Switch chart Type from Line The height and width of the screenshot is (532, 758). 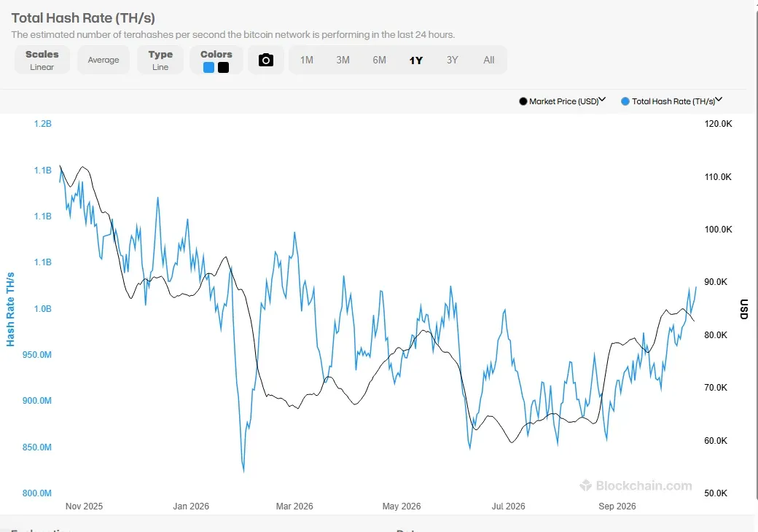coord(160,60)
